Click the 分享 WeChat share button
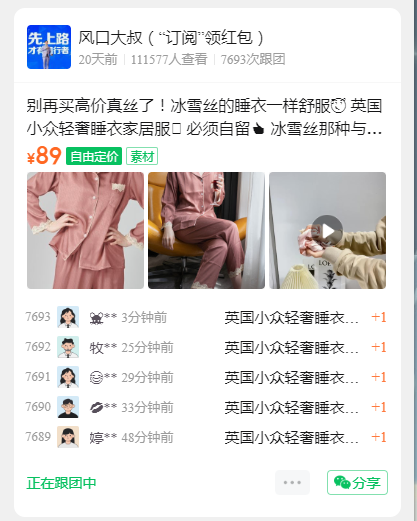Screen dimensions: 417x521 point(357,482)
